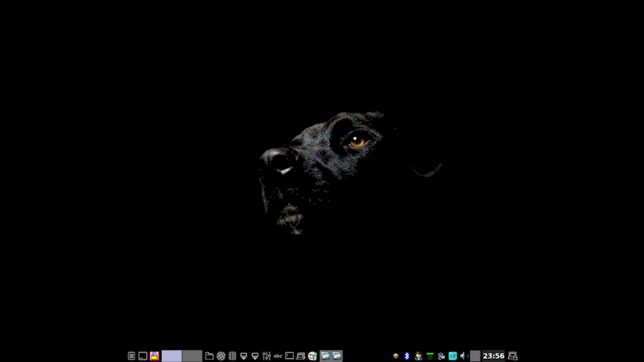Viewport: 644px width, 362px height.
Task: Open the file manager folder icon
Action: coord(209,356)
